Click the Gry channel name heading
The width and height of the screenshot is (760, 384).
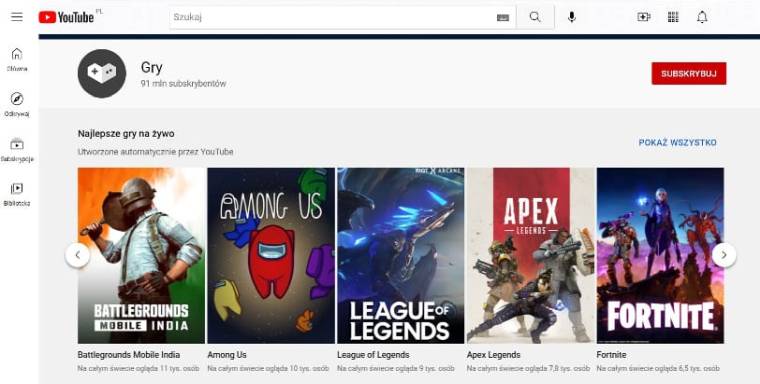pyautogui.click(x=151, y=67)
